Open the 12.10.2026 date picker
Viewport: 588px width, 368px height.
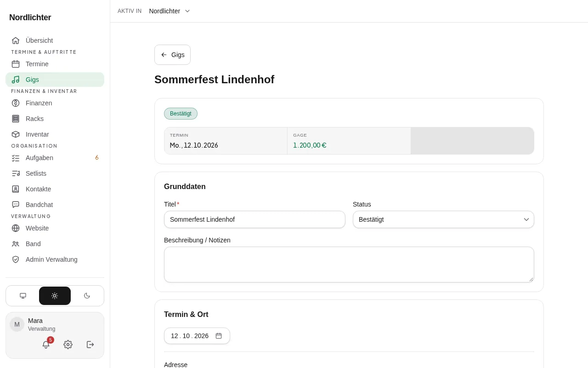(197, 336)
